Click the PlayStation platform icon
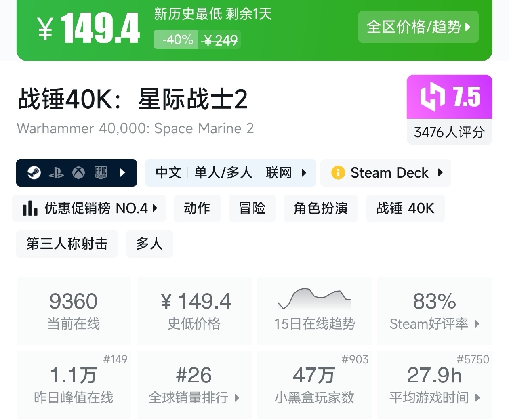 pos(56,173)
